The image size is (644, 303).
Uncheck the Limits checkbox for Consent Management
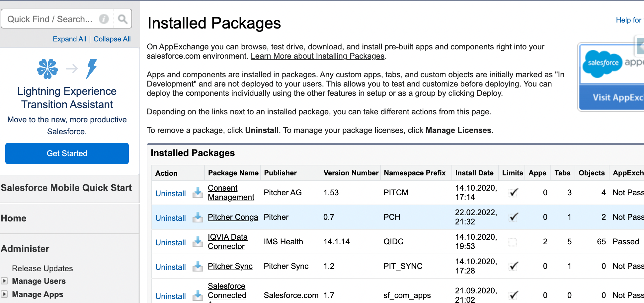click(x=512, y=192)
